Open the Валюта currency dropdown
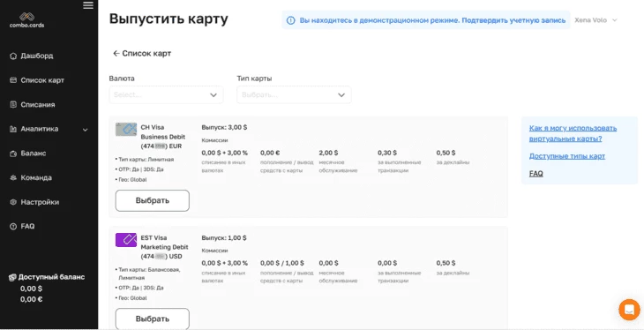This screenshot has height=330, width=644. pyautogui.click(x=167, y=95)
